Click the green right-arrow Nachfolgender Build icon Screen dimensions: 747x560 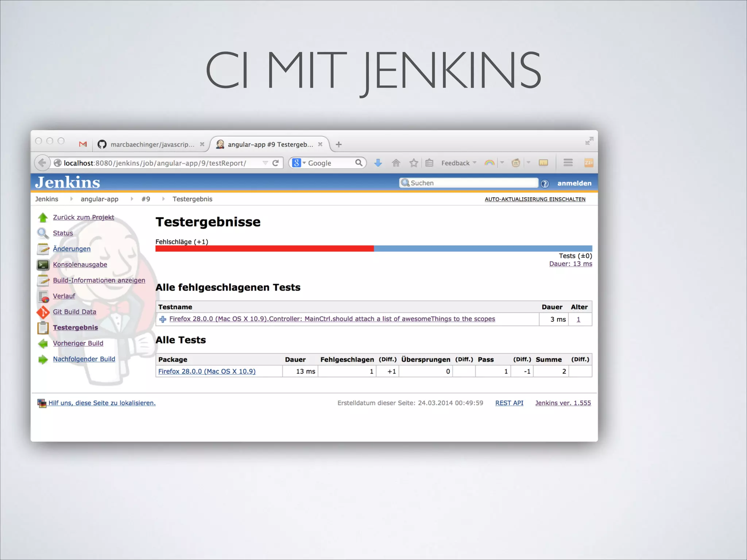pos(43,359)
